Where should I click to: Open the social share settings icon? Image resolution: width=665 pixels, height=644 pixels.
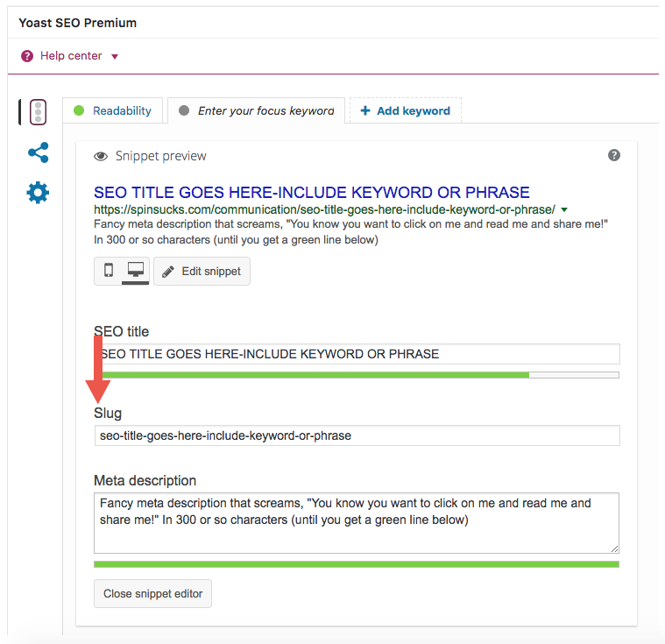point(38,152)
